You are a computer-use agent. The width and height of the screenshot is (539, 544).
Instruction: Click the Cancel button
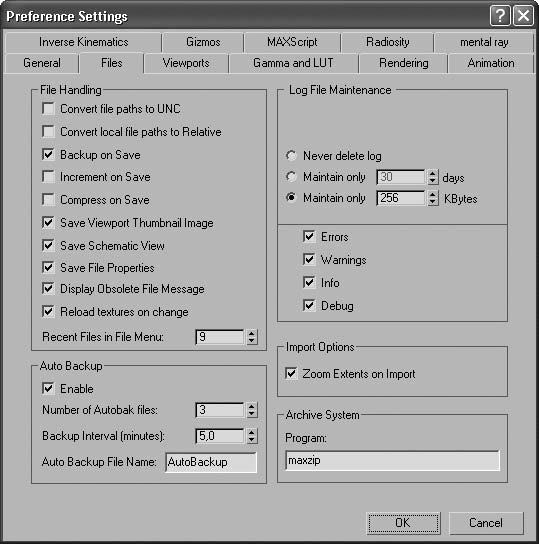[x=486, y=523]
